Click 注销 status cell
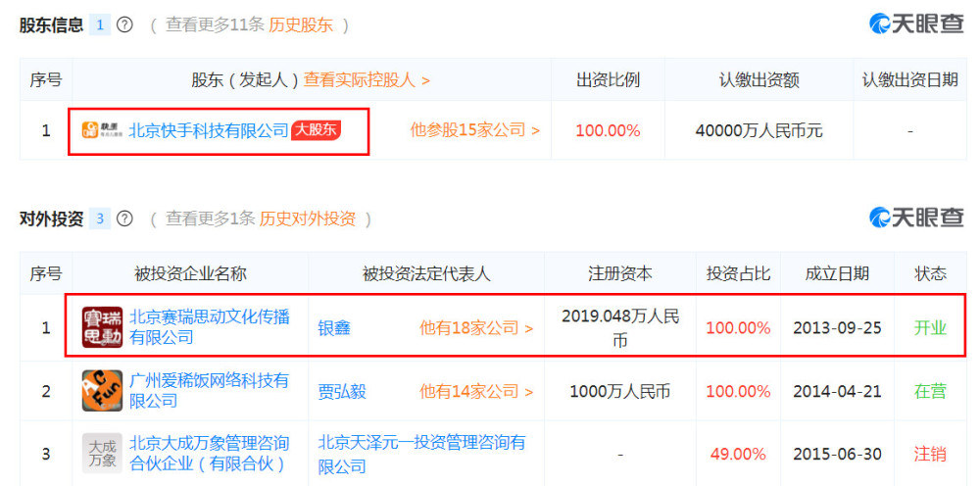This screenshot has height=486, width=980. click(x=931, y=454)
